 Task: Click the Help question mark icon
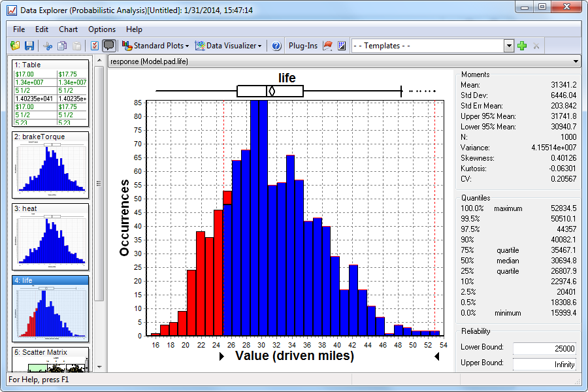(276, 46)
